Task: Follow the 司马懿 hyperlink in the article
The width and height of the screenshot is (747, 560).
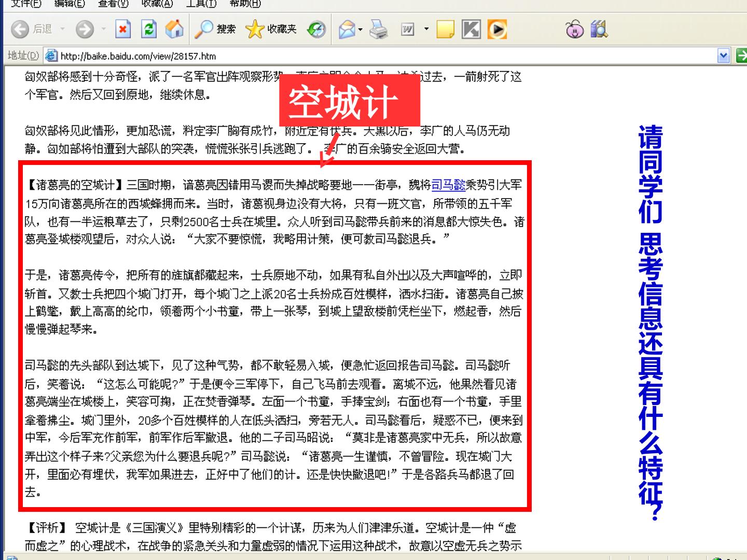Action: [x=448, y=185]
